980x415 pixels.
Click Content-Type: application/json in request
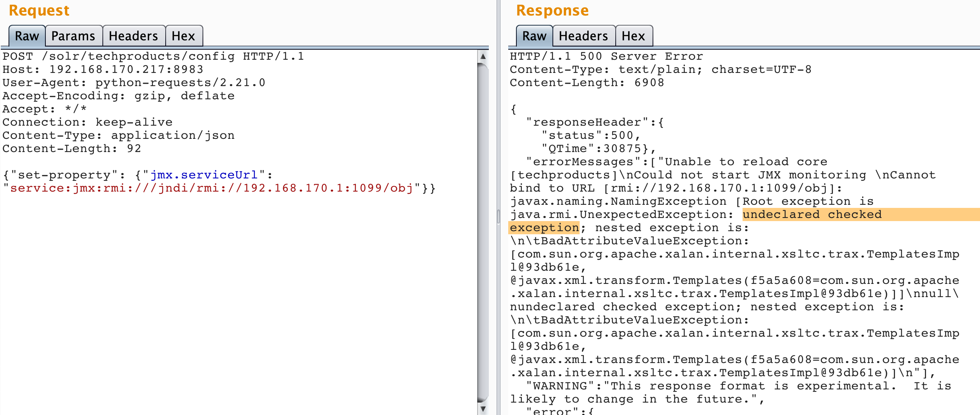(x=118, y=135)
